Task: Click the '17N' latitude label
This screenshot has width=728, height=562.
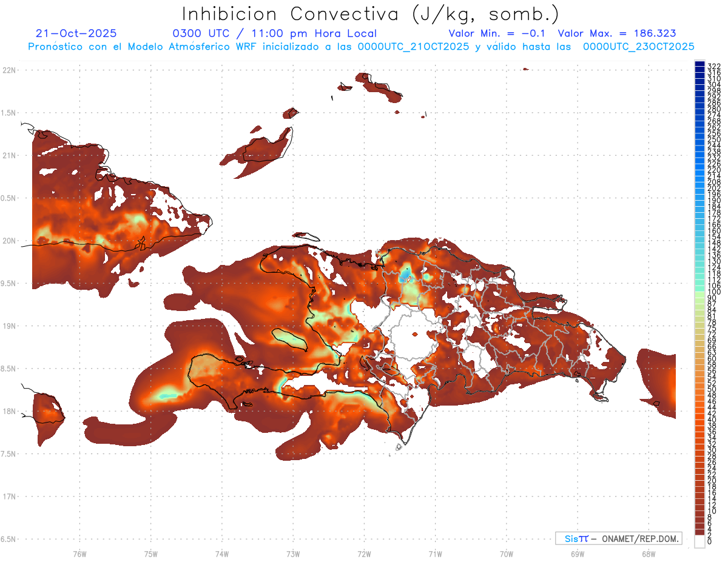Action: 9,497
